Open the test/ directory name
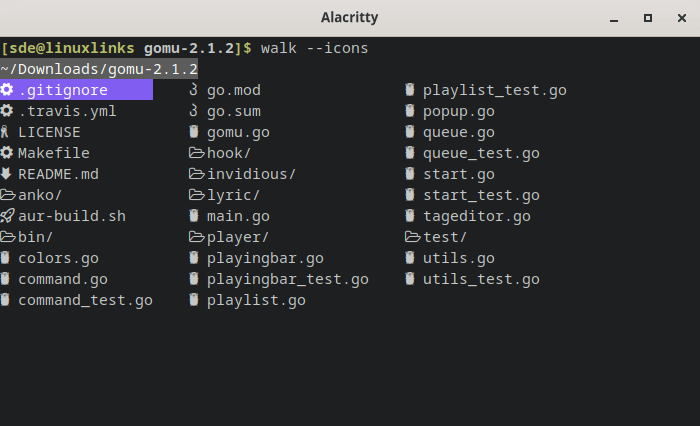The width and height of the screenshot is (700, 426). pyautogui.click(x=445, y=237)
